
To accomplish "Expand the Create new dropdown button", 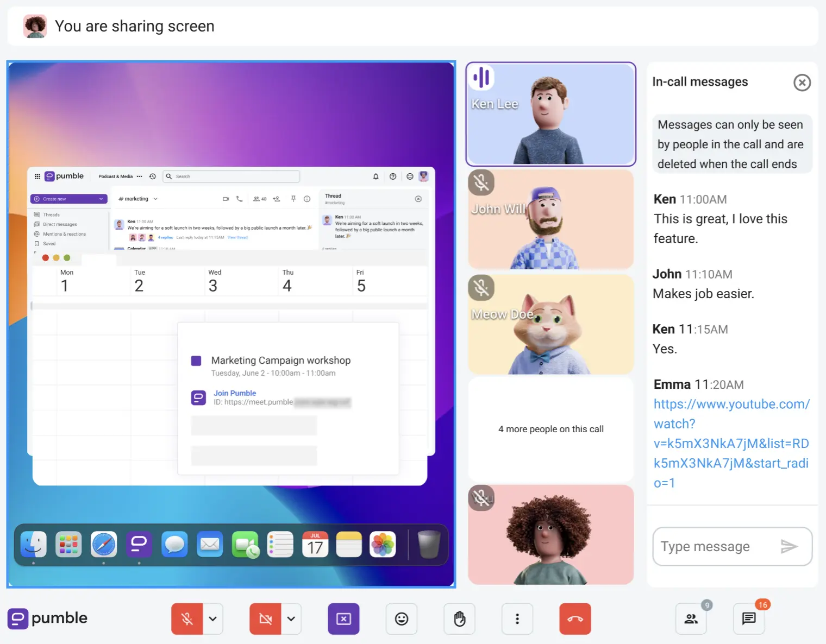I will pos(69,199).
